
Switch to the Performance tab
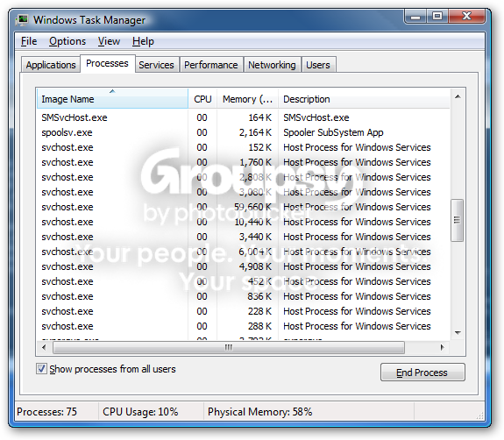coord(211,65)
